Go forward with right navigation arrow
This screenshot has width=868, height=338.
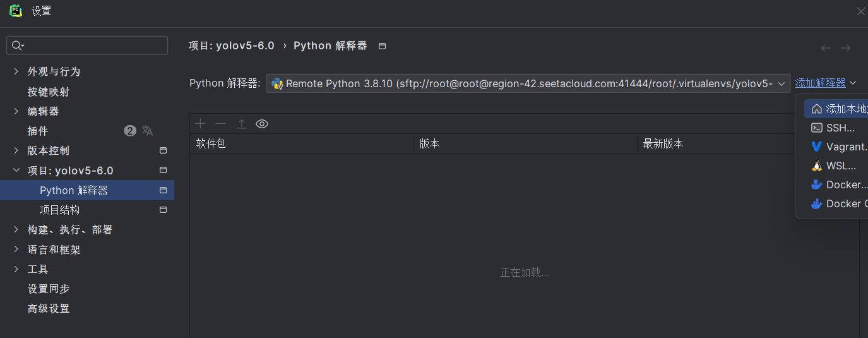[846, 48]
